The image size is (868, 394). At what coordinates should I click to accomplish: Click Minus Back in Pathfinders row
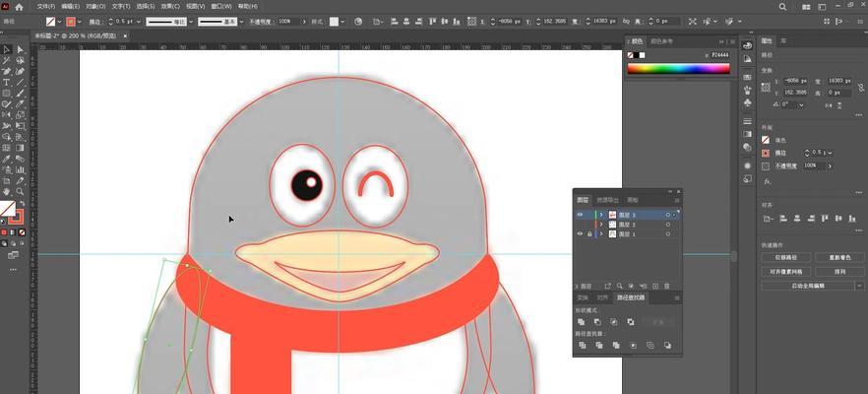coord(667,345)
